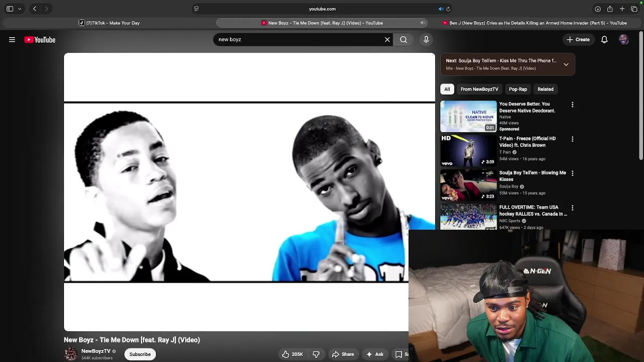Viewport: 644px width, 362px height.
Task: Open NewBoyzTV channel avatar
Action: 71,354
